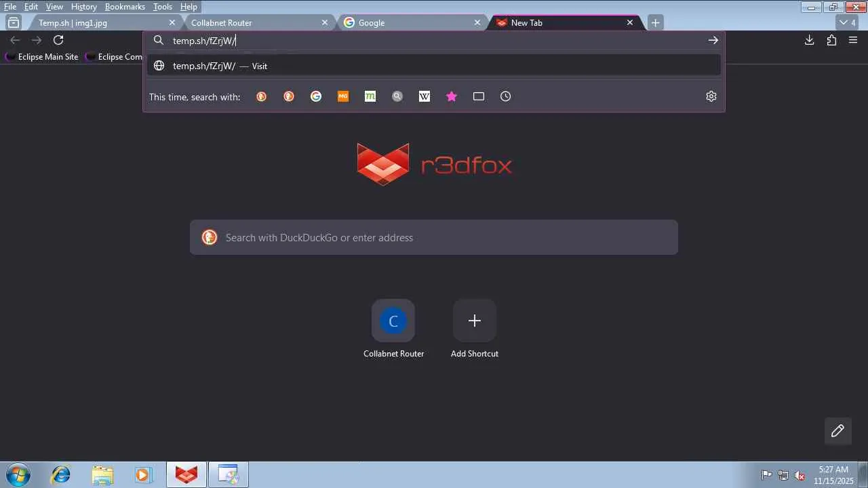Go back one page

point(15,41)
